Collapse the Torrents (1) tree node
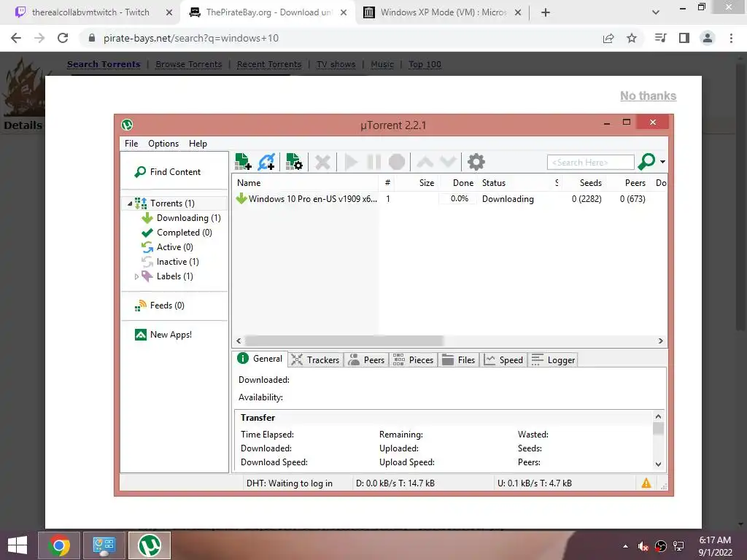This screenshot has width=747, height=560. coord(130,204)
